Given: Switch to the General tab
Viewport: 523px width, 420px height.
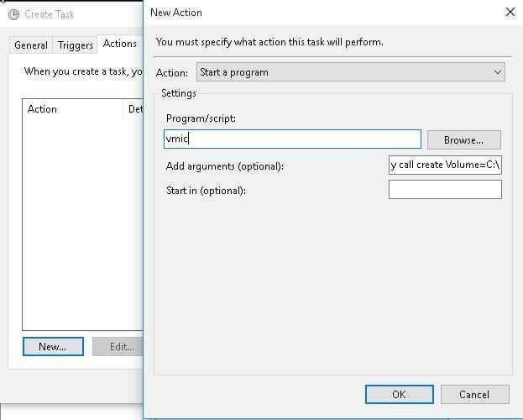Looking at the screenshot, I should click(31, 45).
